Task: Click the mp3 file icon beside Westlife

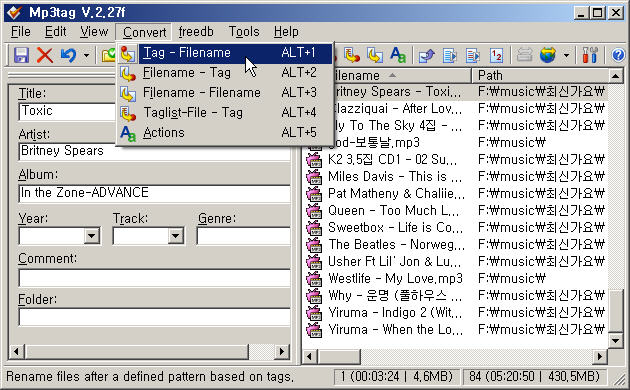Action: tap(314, 279)
